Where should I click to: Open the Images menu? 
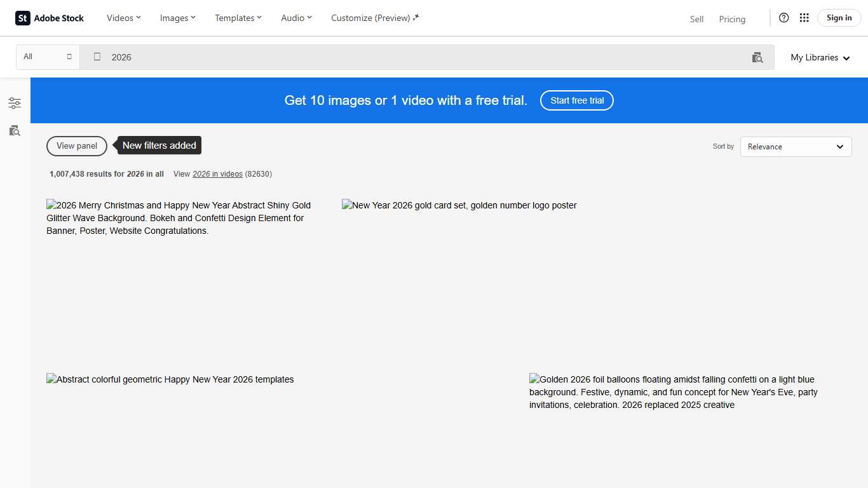click(x=177, y=18)
